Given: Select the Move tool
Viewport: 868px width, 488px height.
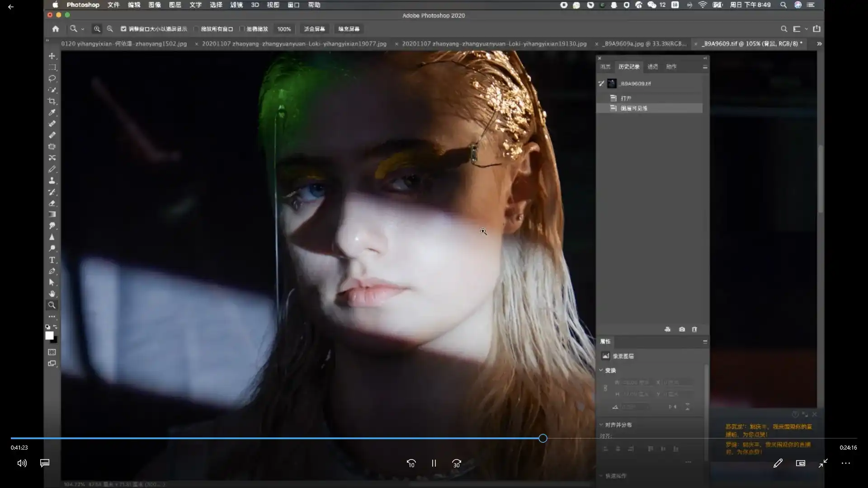Looking at the screenshot, I should tap(52, 56).
